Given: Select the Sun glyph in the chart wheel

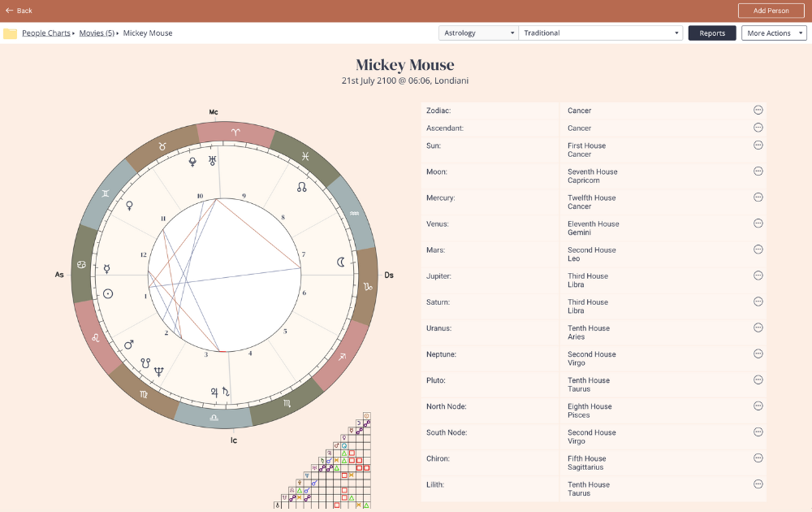Looking at the screenshot, I should (x=108, y=294).
